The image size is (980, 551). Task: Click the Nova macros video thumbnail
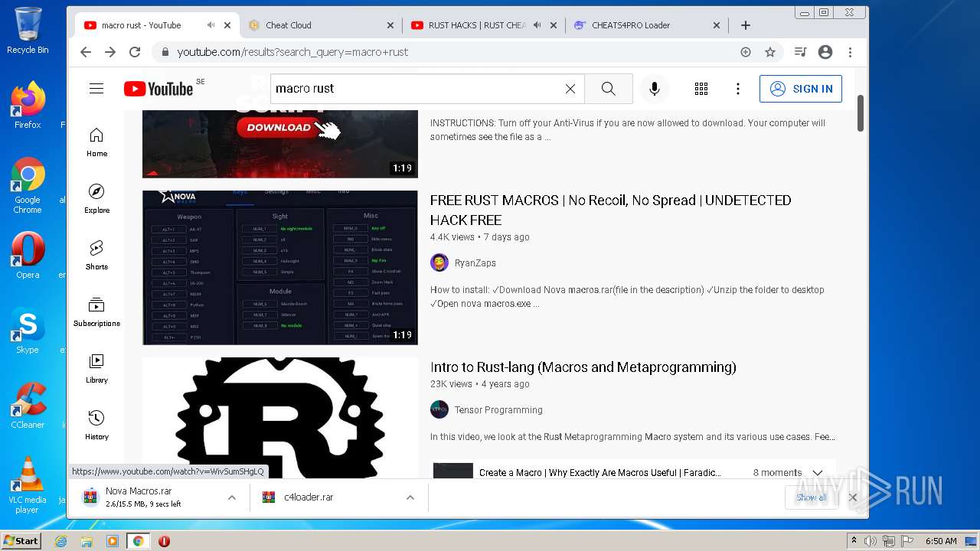pos(280,267)
